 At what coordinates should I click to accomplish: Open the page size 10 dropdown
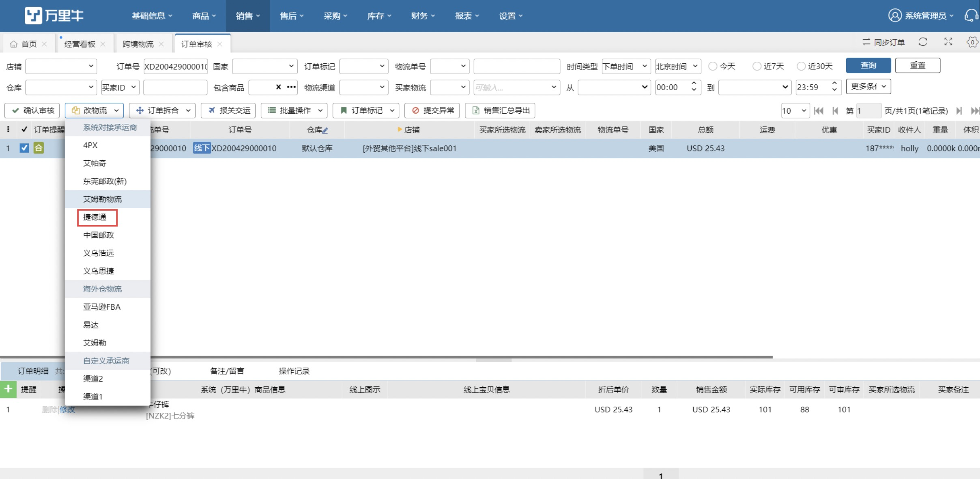795,110
